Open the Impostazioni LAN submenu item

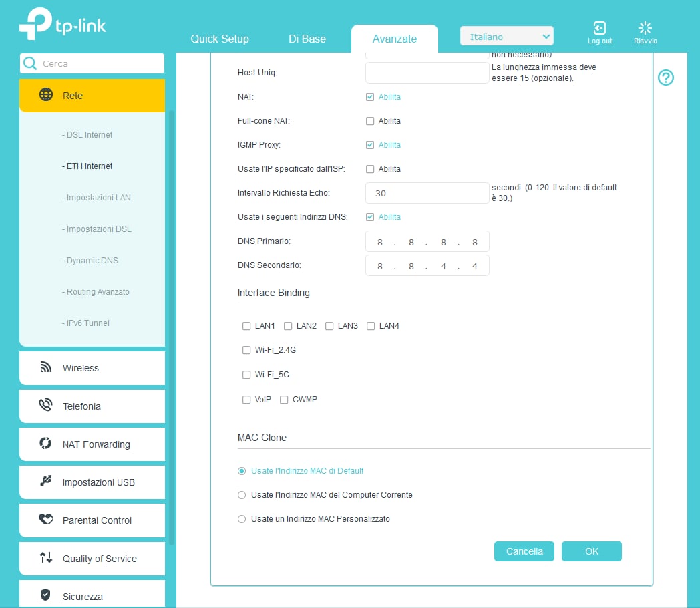[99, 198]
